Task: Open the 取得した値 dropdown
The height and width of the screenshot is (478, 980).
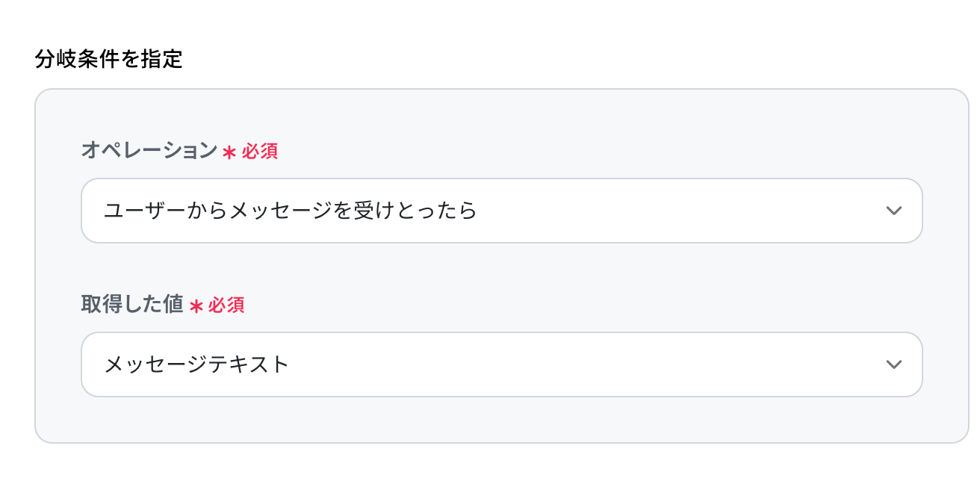Action: pyautogui.click(x=500, y=364)
